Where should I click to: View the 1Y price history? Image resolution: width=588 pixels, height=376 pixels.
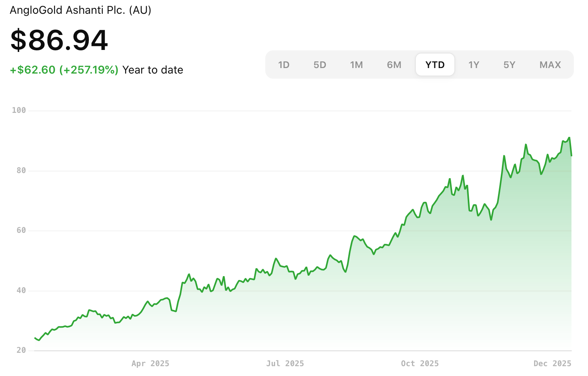pos(474,65)
